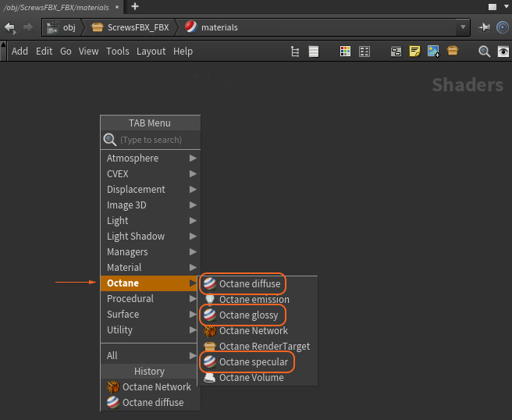
Task: Click the circular link-pane target icon
Action: (x=503, y=27)
